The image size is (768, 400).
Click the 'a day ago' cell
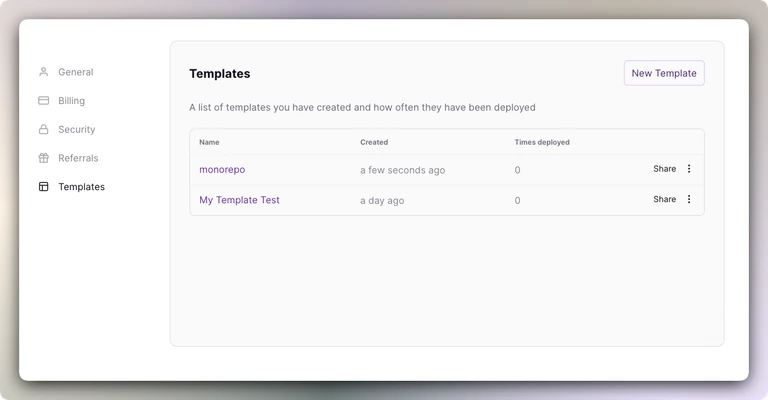(x=382, y=200)
